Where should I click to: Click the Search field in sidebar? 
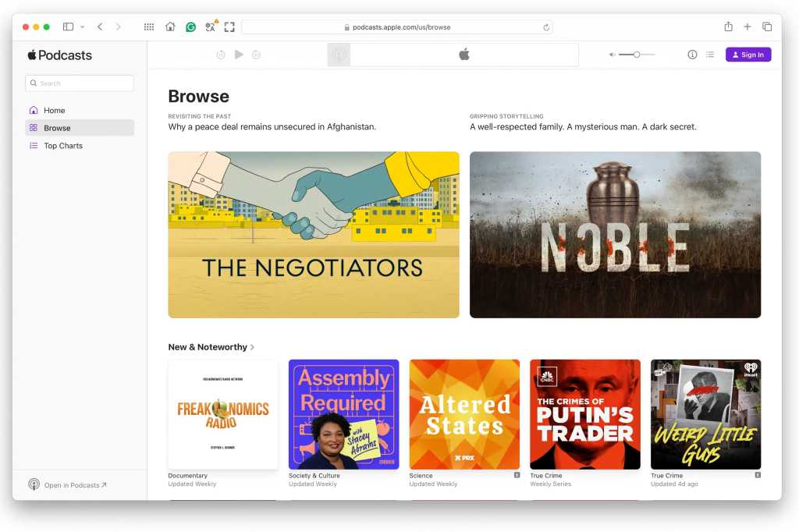click(x=80, y=83)
